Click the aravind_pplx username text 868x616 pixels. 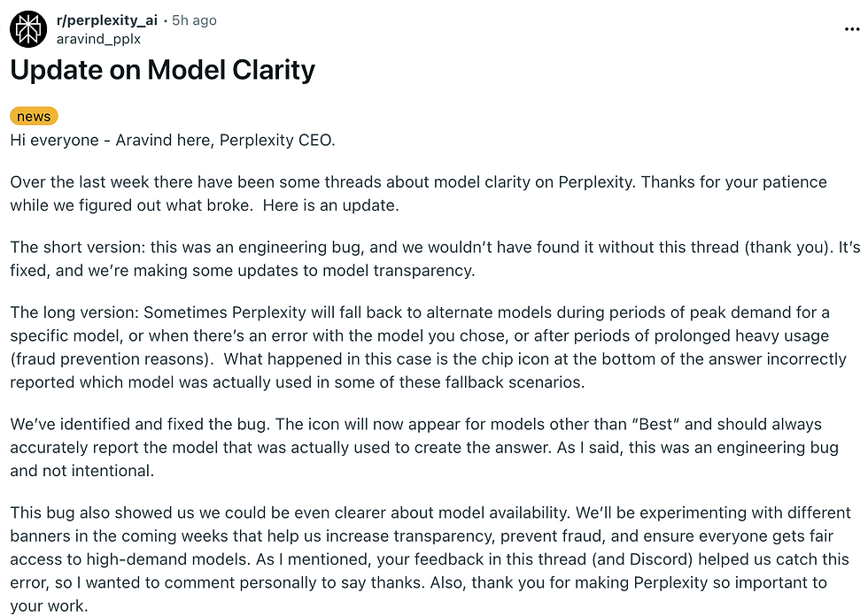tap(98, 38)
